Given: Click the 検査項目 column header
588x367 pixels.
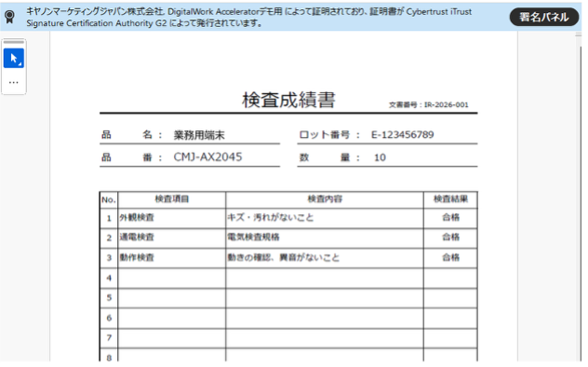Looking at the screenshot, I should tap(172, 199).
